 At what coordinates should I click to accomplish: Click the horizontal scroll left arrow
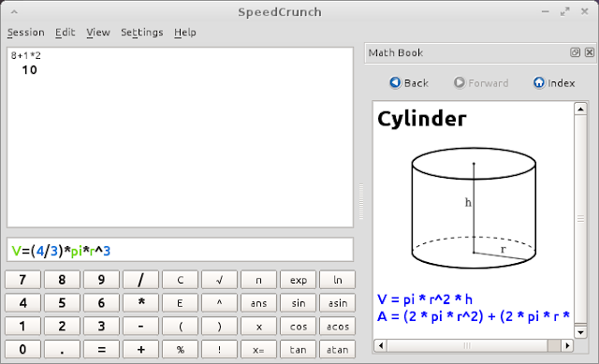(381, 345)
